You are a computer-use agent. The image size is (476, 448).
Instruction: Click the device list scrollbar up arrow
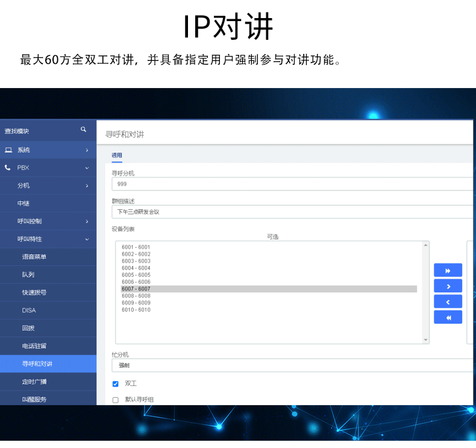[425, 245]
